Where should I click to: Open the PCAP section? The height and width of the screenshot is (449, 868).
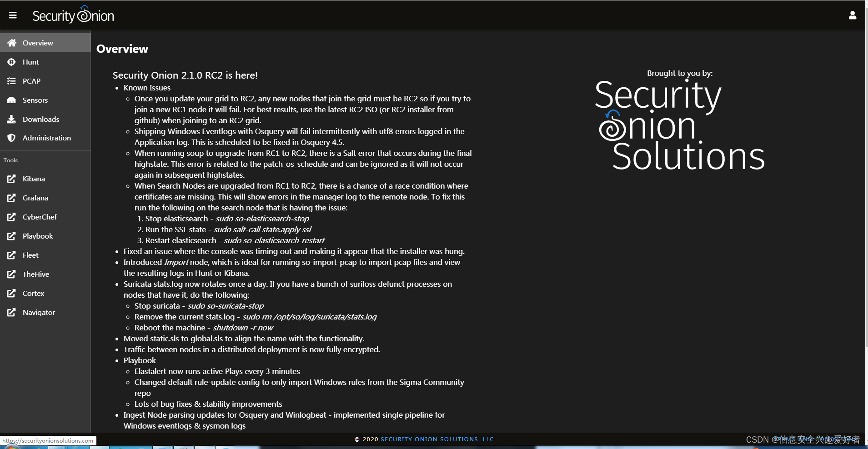pyautogui.click(x=45, y=81)
